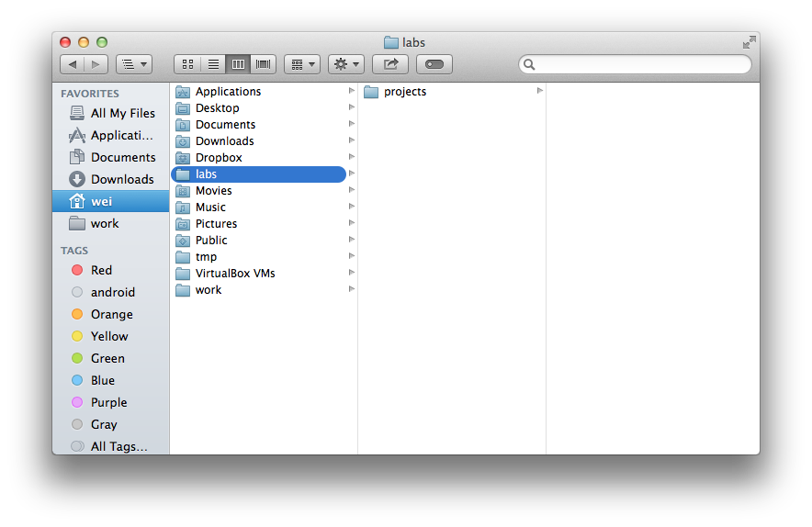
Task: Click the TAGS sidebar header
Action: click(74, 251)
